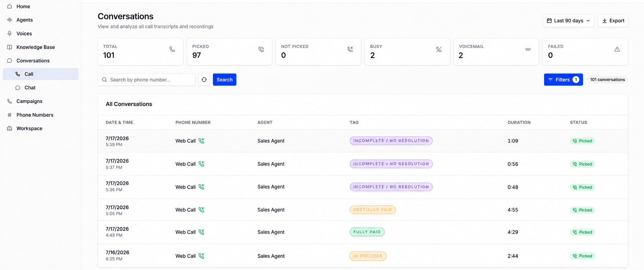Click Sales Agent on the 5:05 PM row
Screen dimensions: 644x270
[x=271, y=210]
